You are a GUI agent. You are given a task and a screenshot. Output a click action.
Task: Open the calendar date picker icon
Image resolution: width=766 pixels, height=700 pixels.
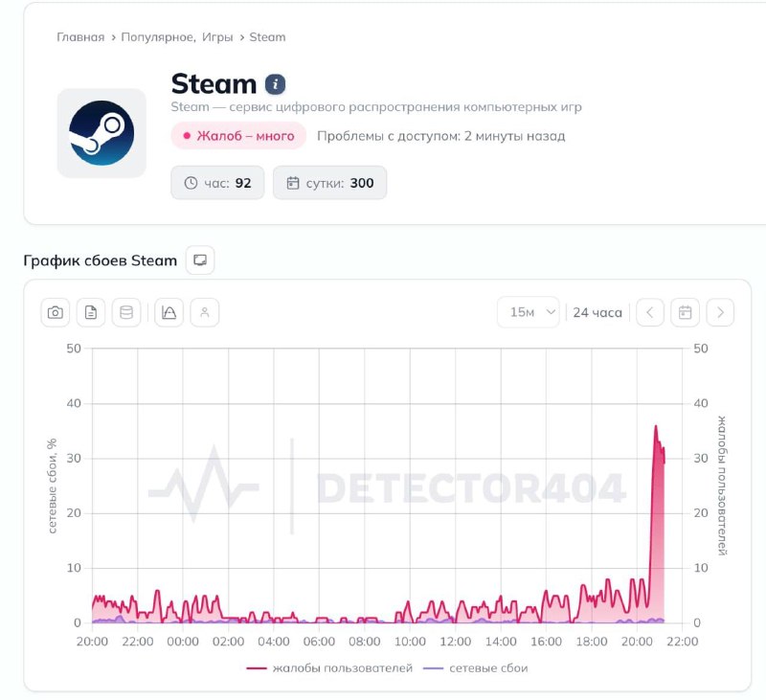[x=685, y=312]
